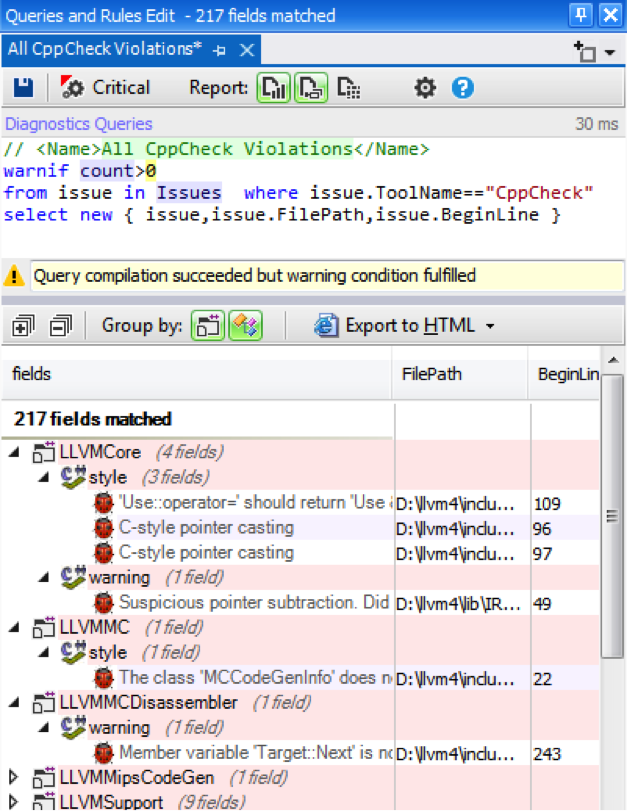Collapse the LLVMCore group
The width and height of the screenshot is (628, 811).
14,453
